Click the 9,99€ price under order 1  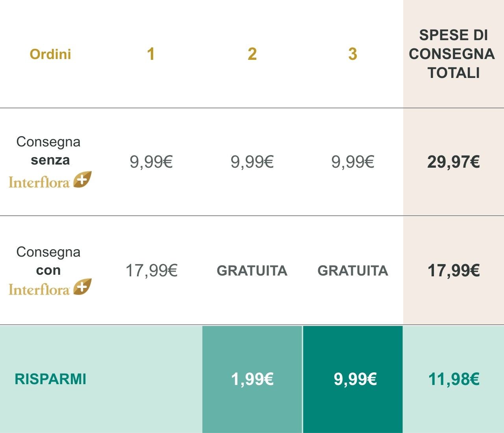click(151, 162)
